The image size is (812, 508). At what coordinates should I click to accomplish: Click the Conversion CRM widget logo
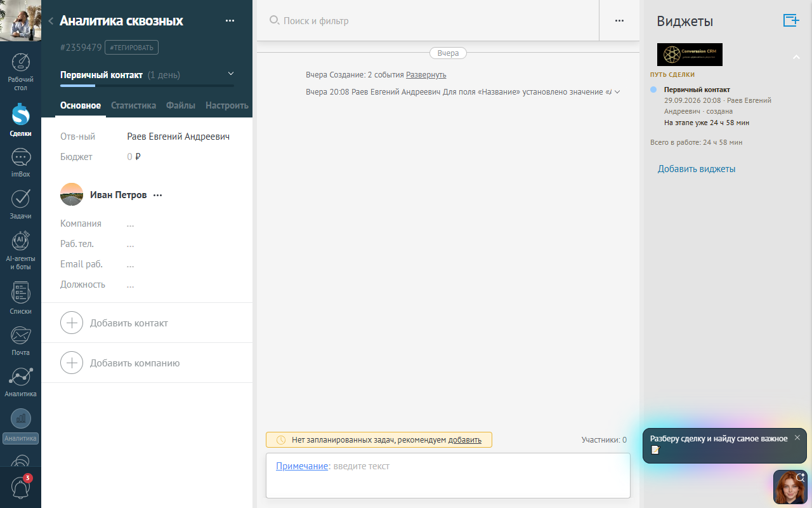(x=690, y=55)
